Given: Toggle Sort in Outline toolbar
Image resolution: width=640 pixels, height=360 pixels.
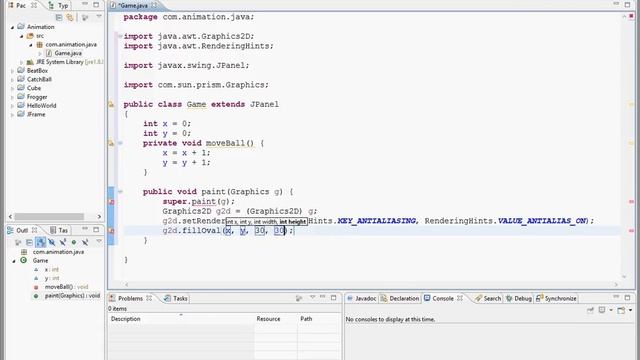Looking at the screenshot, I should 40,242.
